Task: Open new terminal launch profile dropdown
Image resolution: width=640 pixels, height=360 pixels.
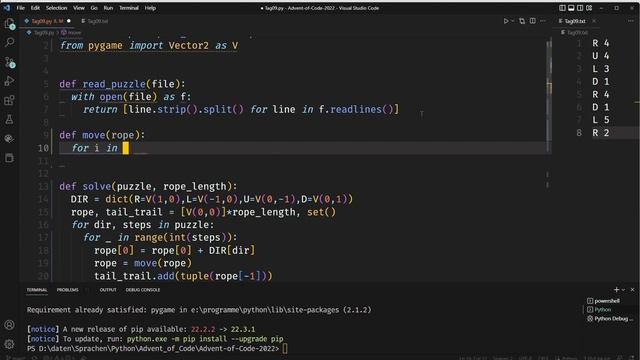Action: 623,290
